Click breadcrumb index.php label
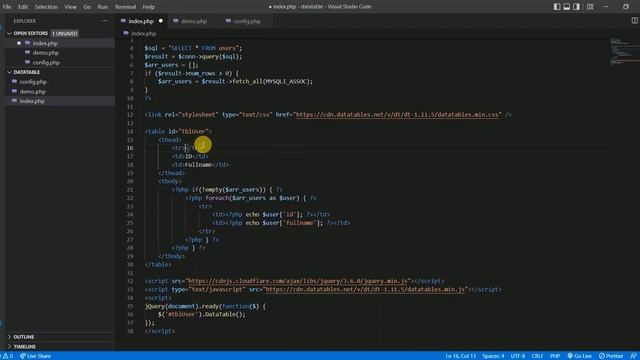The image size is (640, 360). 144,33
